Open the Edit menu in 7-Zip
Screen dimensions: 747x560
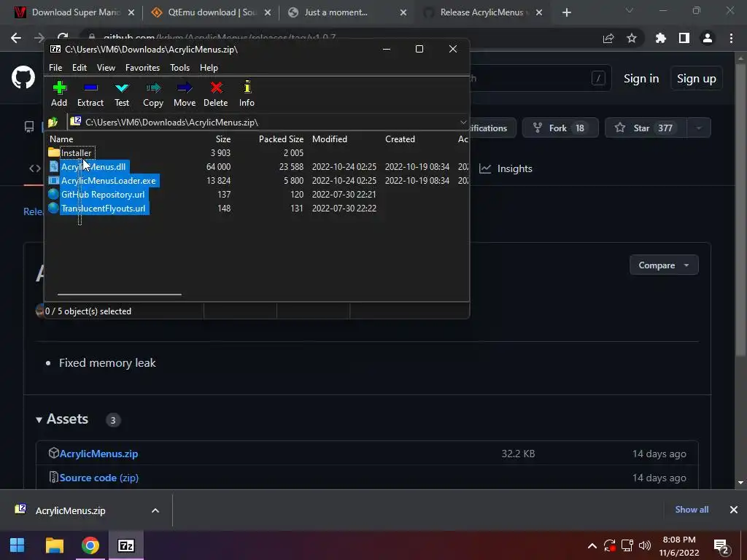[x=80, y=68]
